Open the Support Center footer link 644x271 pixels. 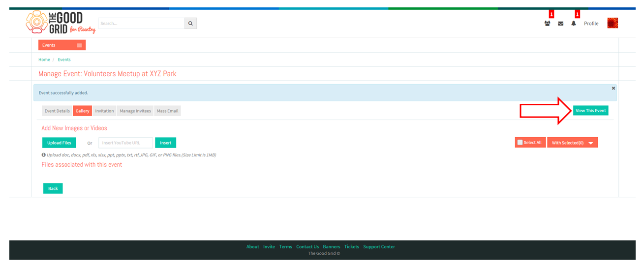point(379,247)
